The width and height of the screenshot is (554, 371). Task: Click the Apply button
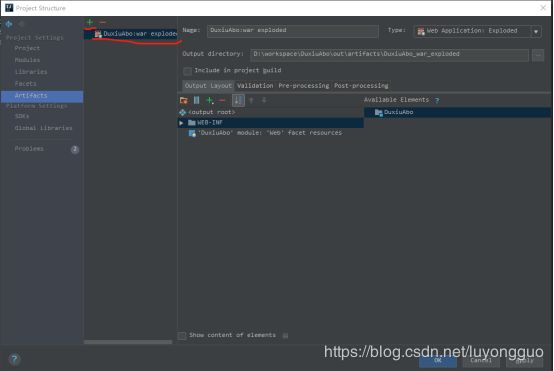pos(525,361)
